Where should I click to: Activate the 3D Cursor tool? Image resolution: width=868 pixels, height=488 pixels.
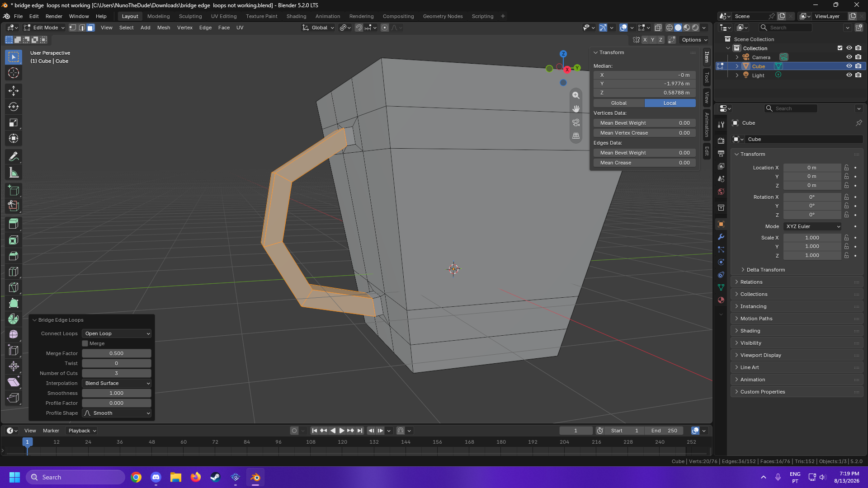click(14, 73)
